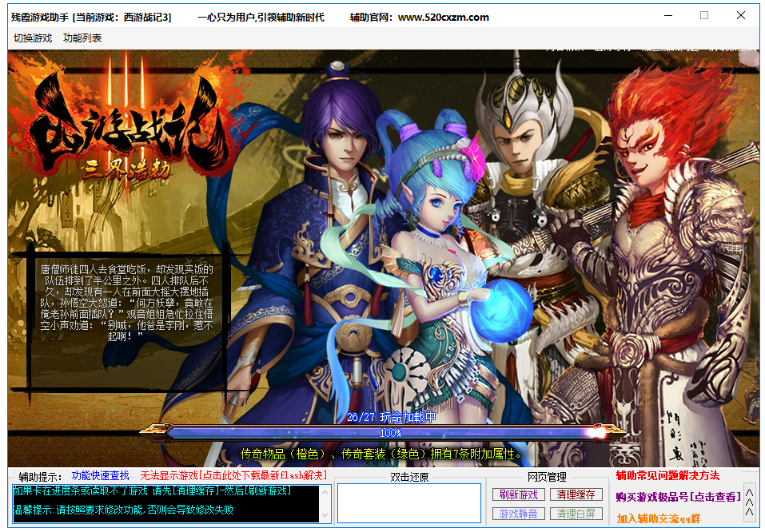Click the 双击还原 group label
The image size is (765, 532).
409,477
